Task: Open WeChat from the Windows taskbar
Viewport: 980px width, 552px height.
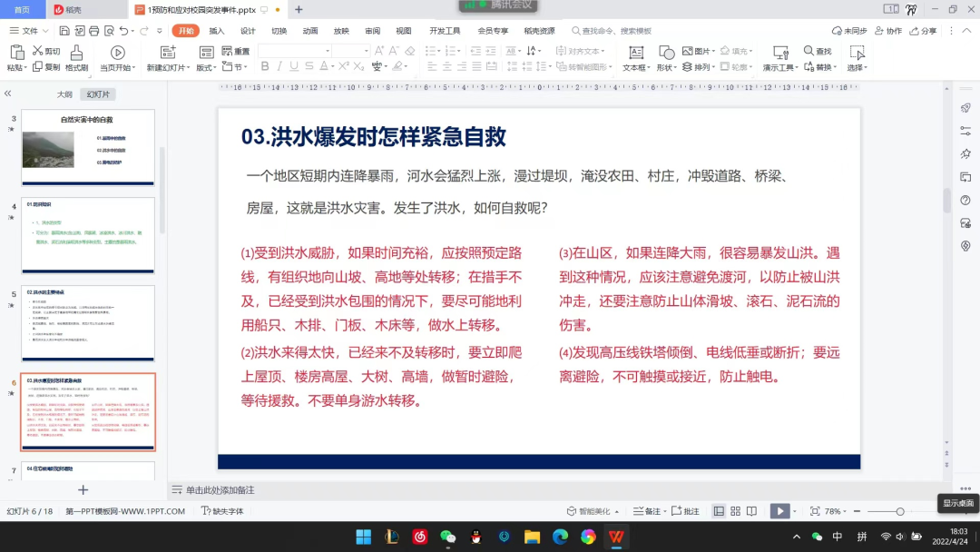Action: [x=447, y=537]
